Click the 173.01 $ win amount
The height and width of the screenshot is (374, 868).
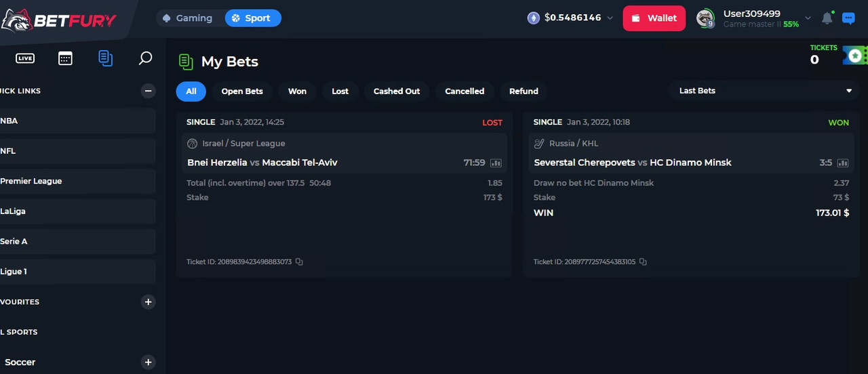832,213
